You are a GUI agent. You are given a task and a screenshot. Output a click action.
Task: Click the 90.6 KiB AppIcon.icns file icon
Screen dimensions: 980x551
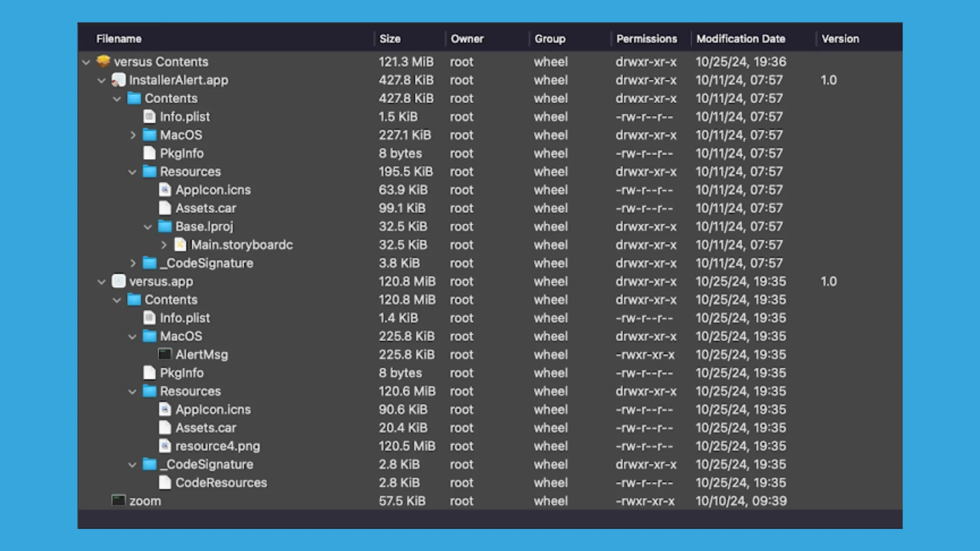165,409
